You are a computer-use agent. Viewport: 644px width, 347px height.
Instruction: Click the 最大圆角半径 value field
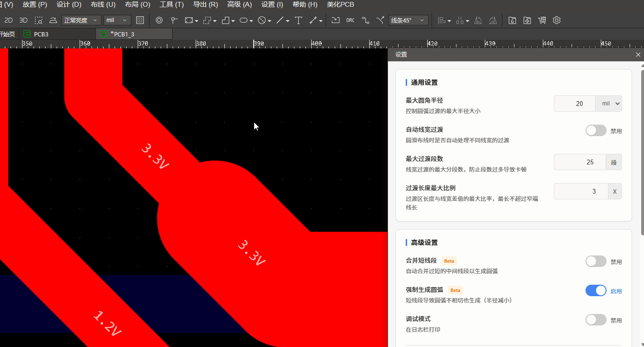point(574,104)
